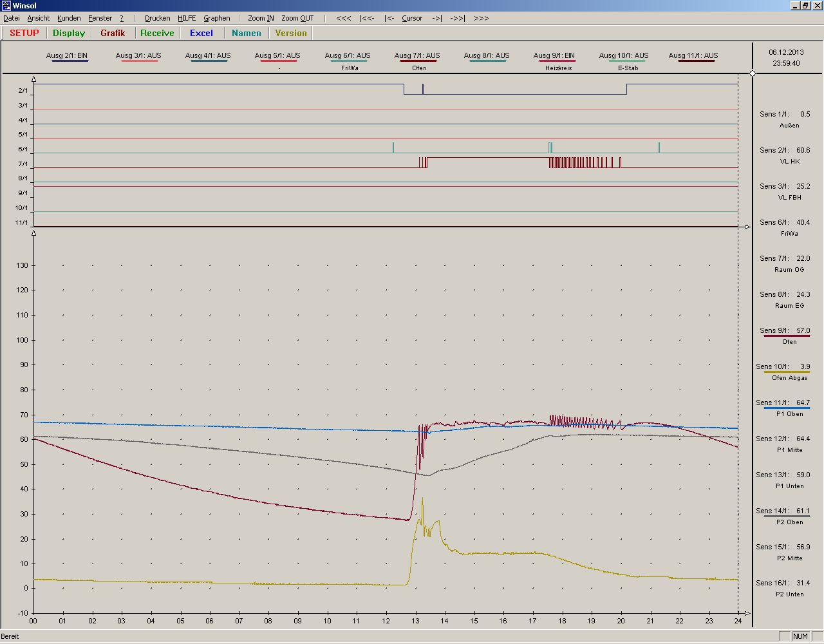The image size is (824, 644).
Task: Expand the Ansicht menu
Action: click(x=39, y=18)
